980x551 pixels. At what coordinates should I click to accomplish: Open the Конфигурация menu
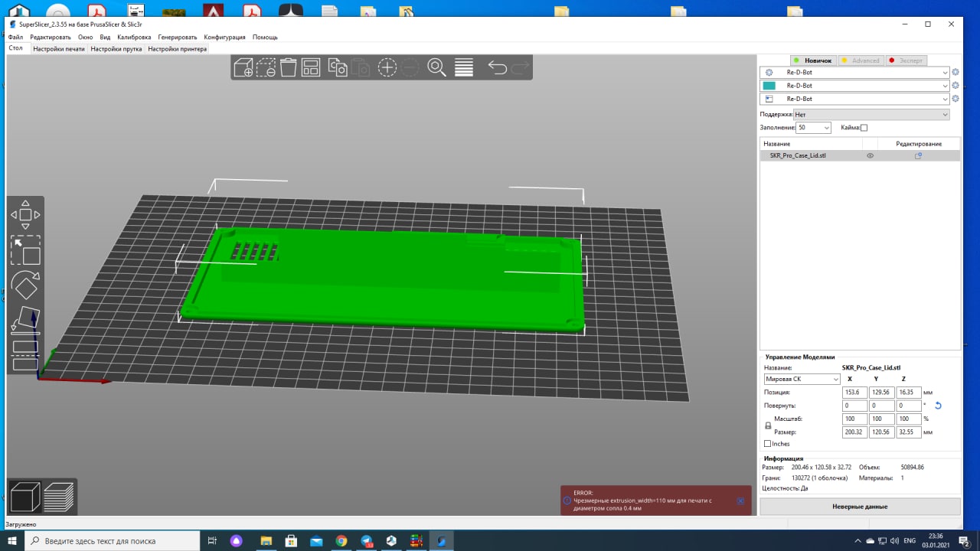[x=224, y=37]
